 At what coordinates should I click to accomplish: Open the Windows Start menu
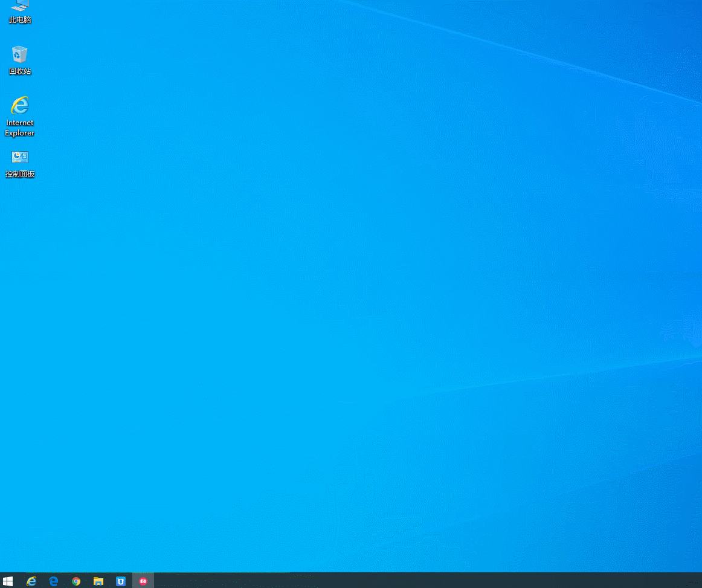[8, 581]
